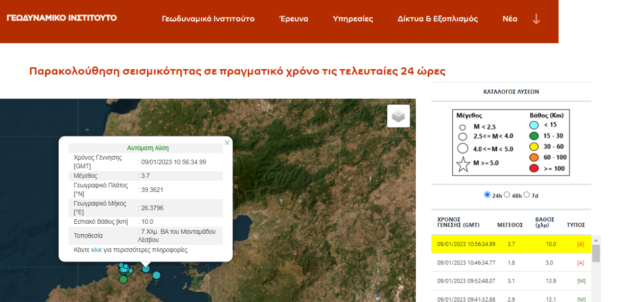
Task: Click the rightmost cyan earthquake marker
Action: pyautogui.click(x=156, y=275)
